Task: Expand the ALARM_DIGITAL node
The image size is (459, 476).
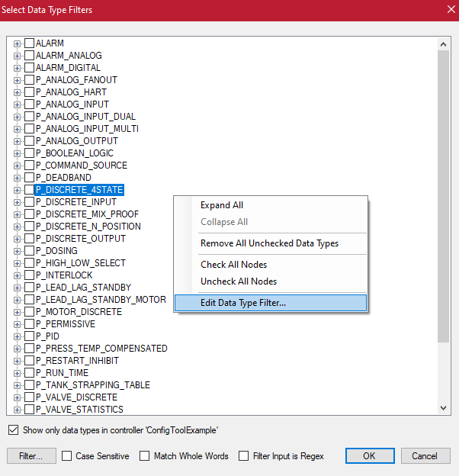Action: (x=17, y=68)
